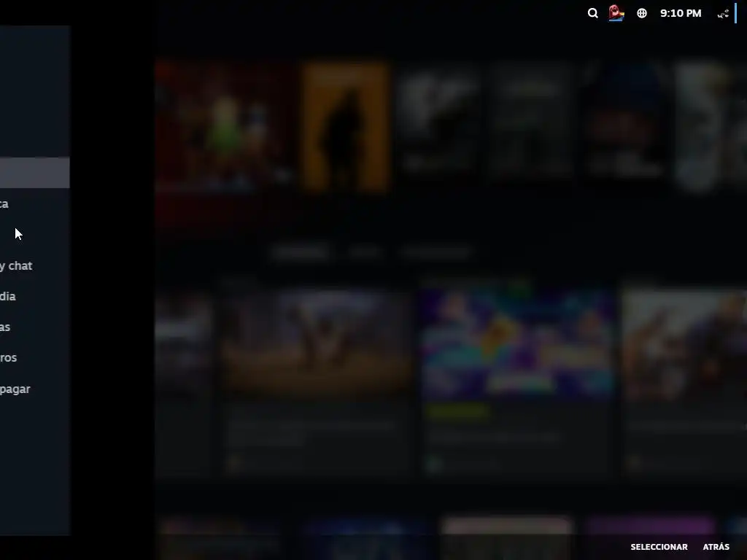Click the 9:10 PM clock
Viewport: 747px width, 560px height.
tap(681, 13)
